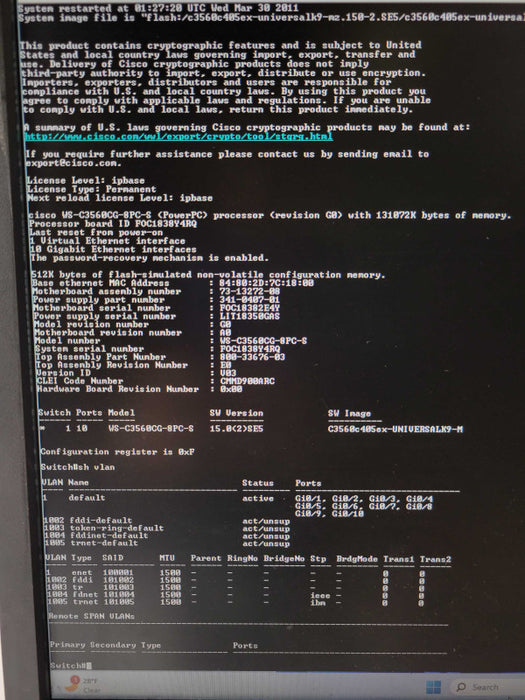Open the Windows Start menu
The image size is (525, 700).
click(x=433, y=687)
